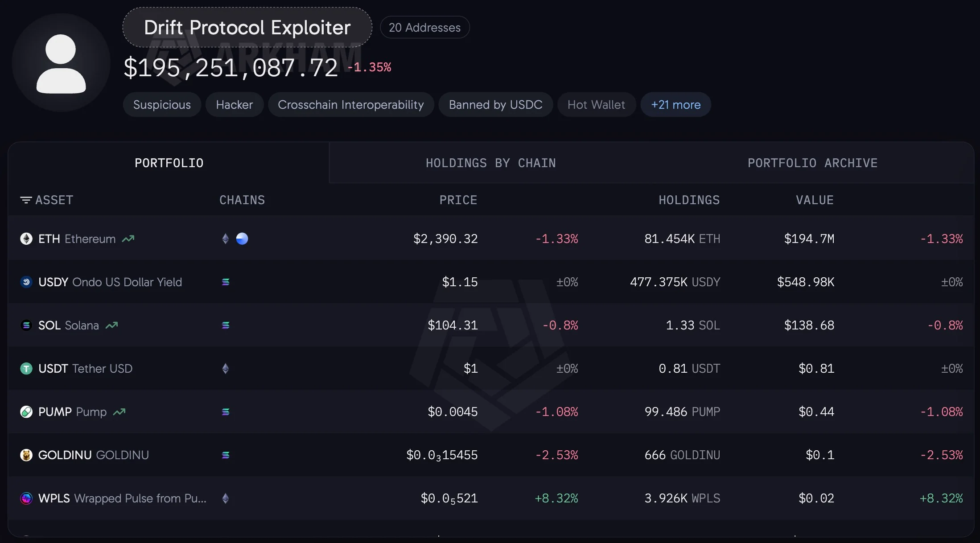The height and width of the screenshot is (543, 980).
Task: Click the CHAINS column header
Action: pos(242,200)
